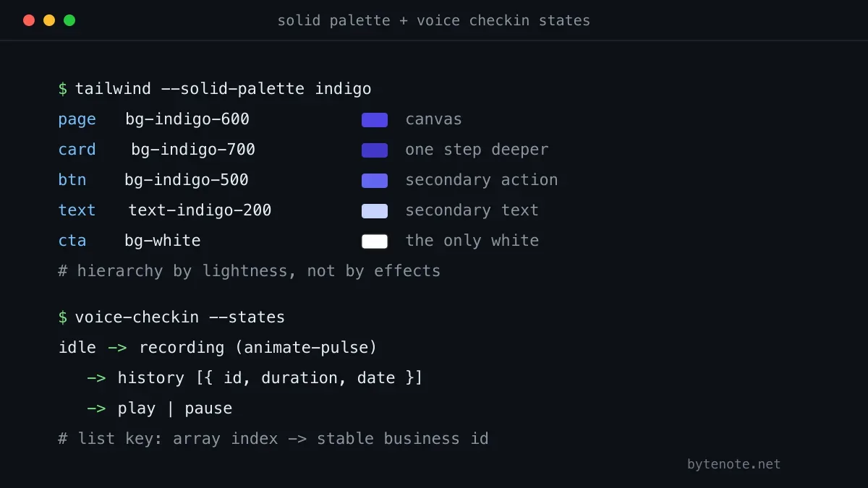Click the dollar prompt before voice-checkin
This screenshot has height=488, width=868.
coord(63,317)
